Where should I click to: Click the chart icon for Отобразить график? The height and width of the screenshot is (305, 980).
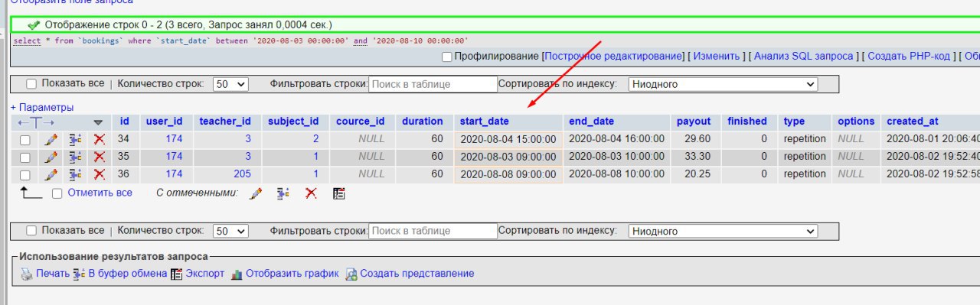coord(237,274)
